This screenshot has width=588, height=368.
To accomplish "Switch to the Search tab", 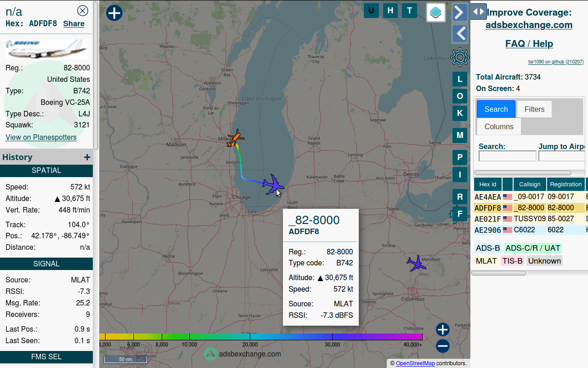I will point(496,109).
